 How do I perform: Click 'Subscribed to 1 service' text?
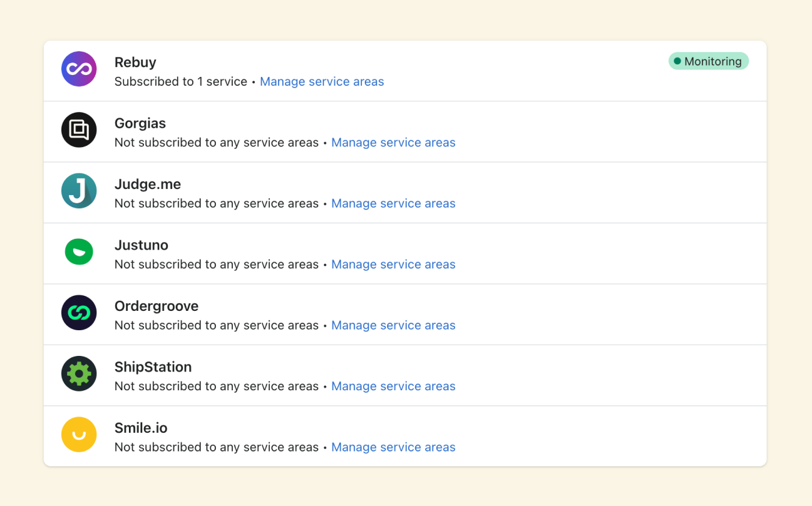[181, 81]
